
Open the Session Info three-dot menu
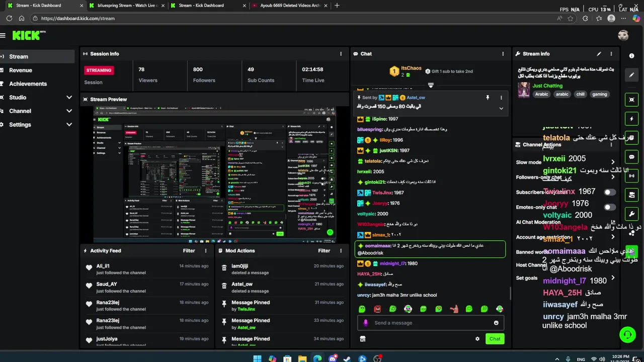(341, 54)
